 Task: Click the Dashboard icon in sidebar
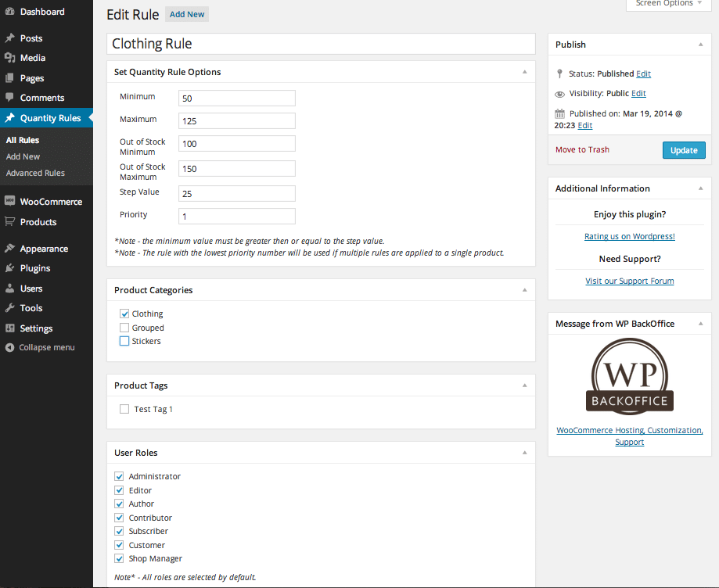coord(9,13)
